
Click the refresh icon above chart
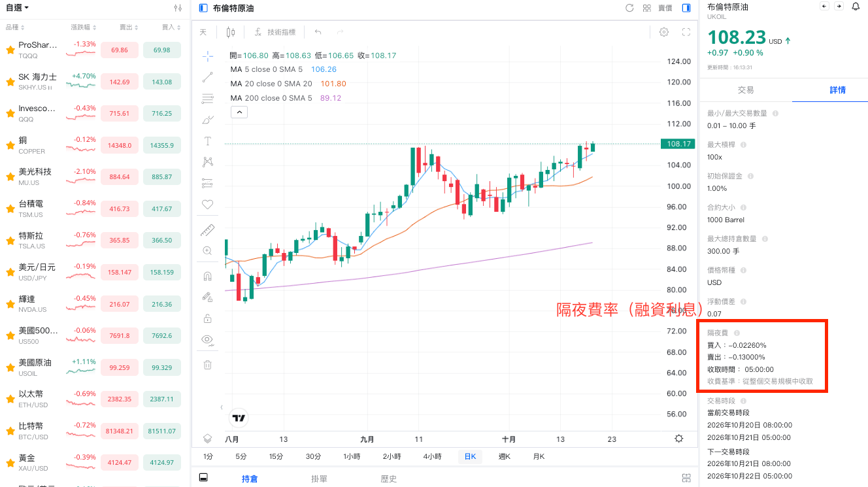pos(629,8)
